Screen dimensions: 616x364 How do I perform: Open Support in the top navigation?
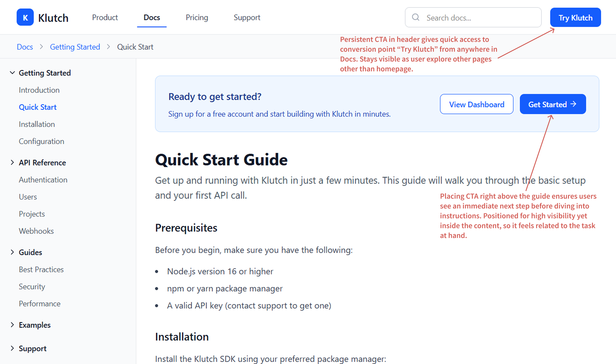(247, 17)
